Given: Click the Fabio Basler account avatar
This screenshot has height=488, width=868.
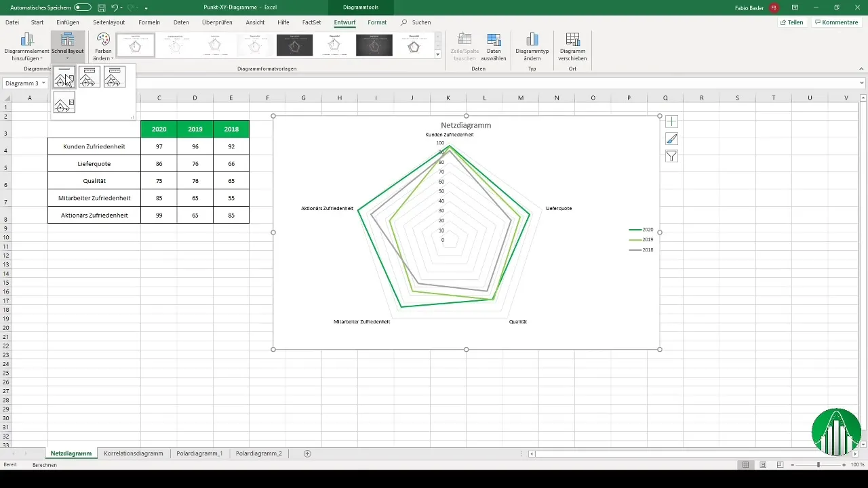Looking at the screenshot, I should 774,7.
